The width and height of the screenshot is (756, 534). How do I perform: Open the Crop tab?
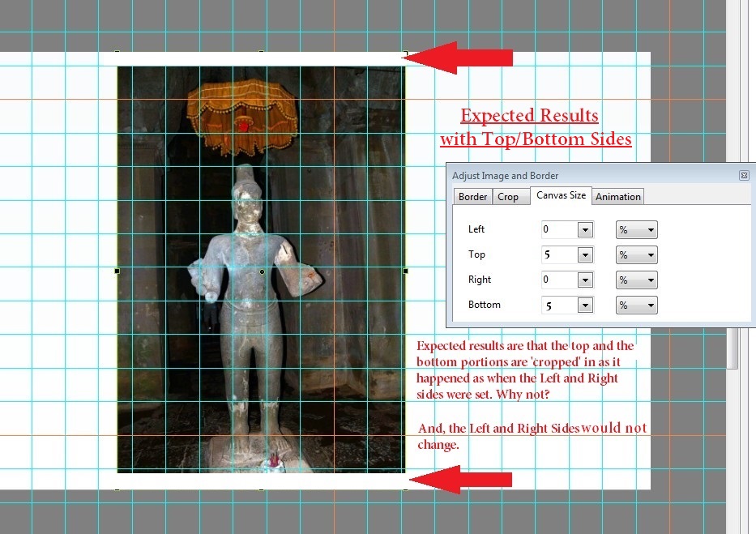[508, 196]
